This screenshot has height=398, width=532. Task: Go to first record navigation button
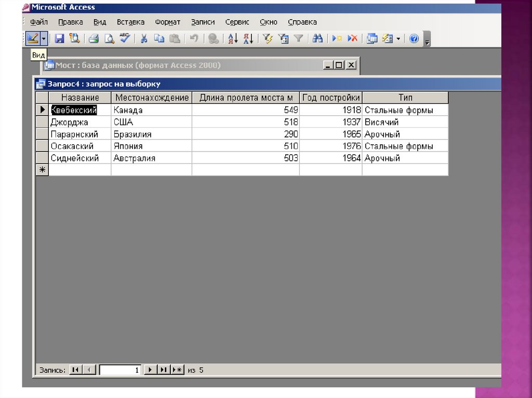point(75,369)
